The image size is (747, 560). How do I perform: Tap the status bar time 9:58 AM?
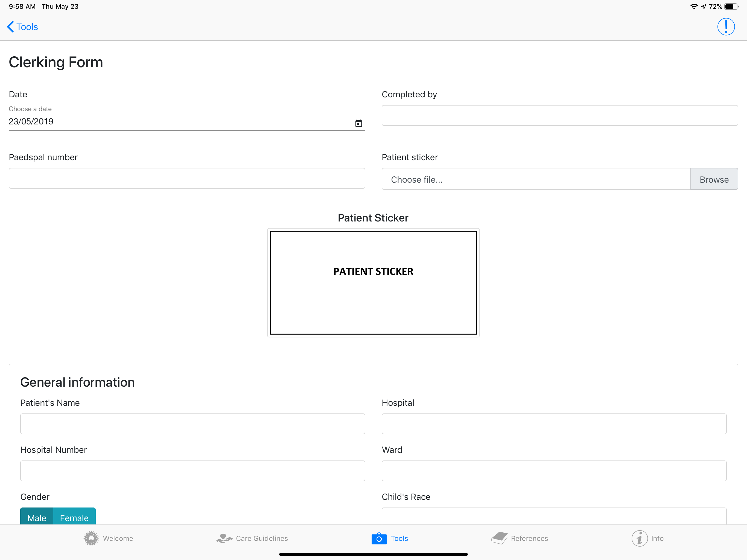pos(22,6)
